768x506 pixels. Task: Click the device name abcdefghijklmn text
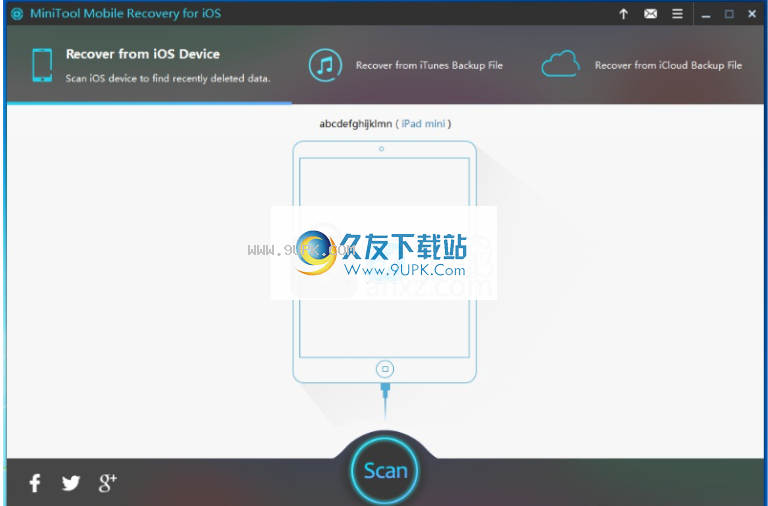[356, 124]
